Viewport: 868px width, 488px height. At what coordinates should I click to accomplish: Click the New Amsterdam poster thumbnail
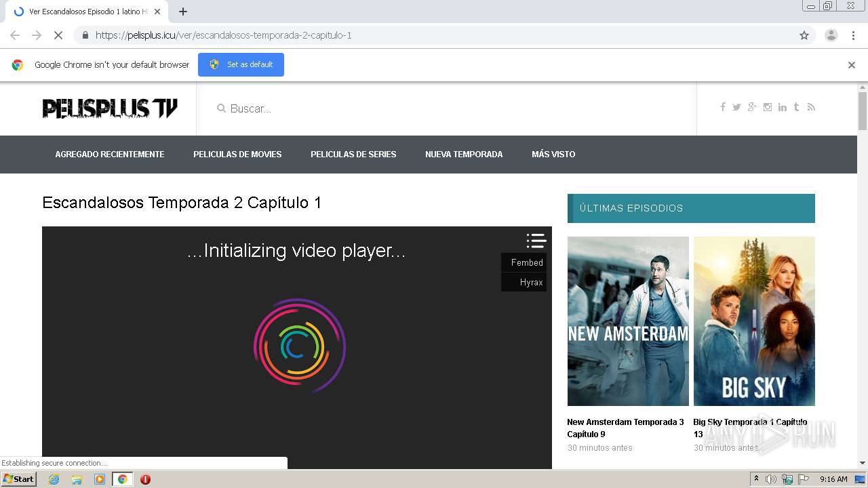[x=628, y=321]
